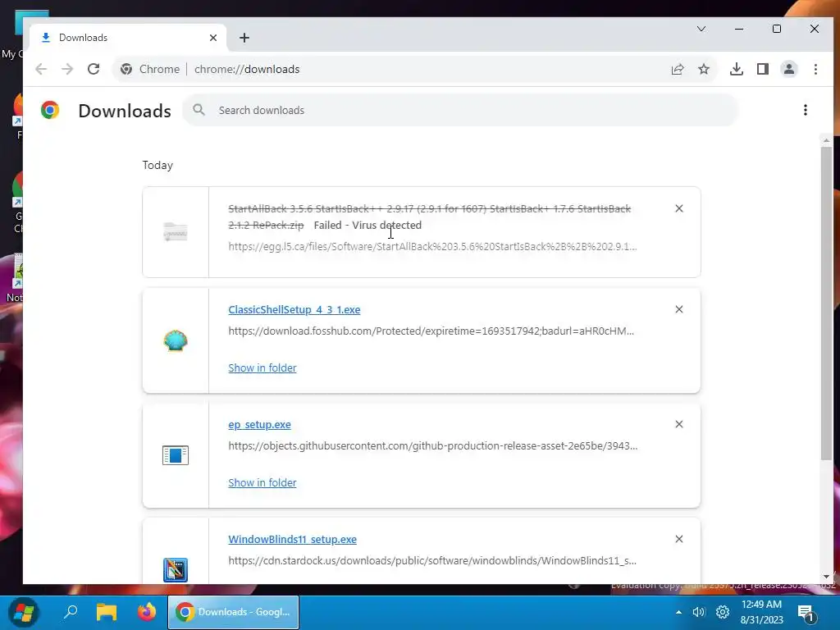Click the taskbar clock showing 12:49 AM
The image size is (840, 630).
[761, 612]
